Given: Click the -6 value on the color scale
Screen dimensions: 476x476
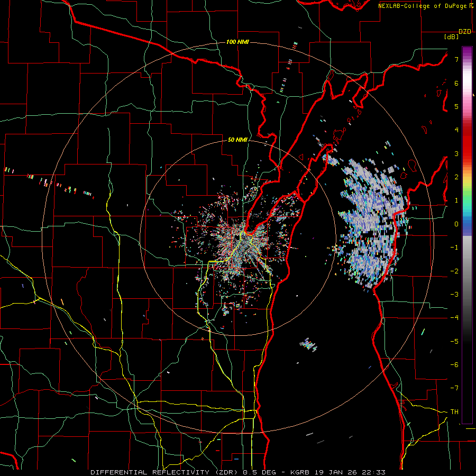Looking at the screenshot, I should (454, 365).
